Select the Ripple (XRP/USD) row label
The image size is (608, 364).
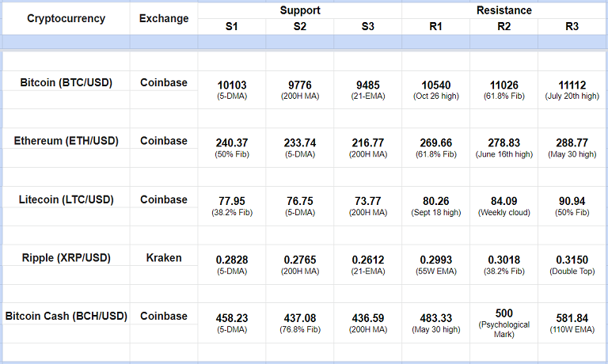pos(66,257)
